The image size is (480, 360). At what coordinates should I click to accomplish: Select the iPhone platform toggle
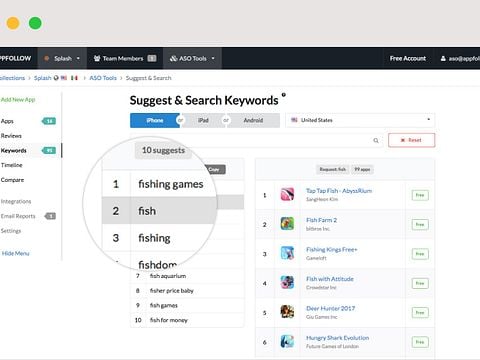[155, 120]
